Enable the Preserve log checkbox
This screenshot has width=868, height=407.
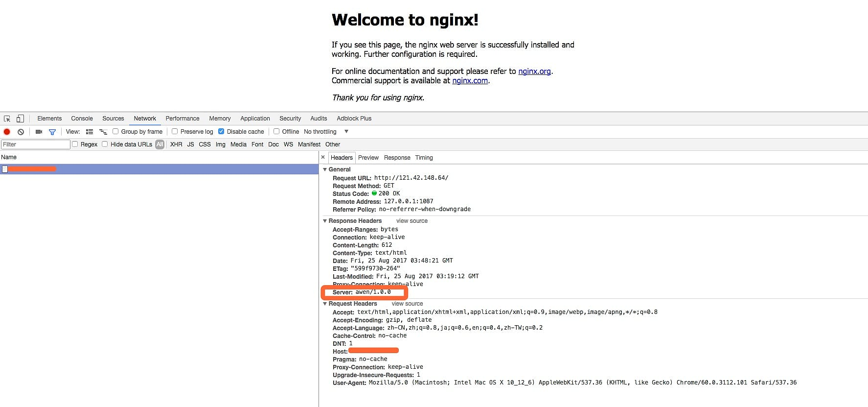coord(175,131)
